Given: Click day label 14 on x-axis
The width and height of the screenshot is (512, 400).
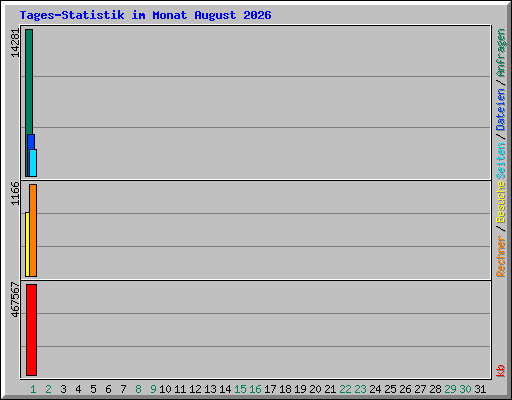Looking at the screenshot, I should pyautogui.click(x=225, y=389).
